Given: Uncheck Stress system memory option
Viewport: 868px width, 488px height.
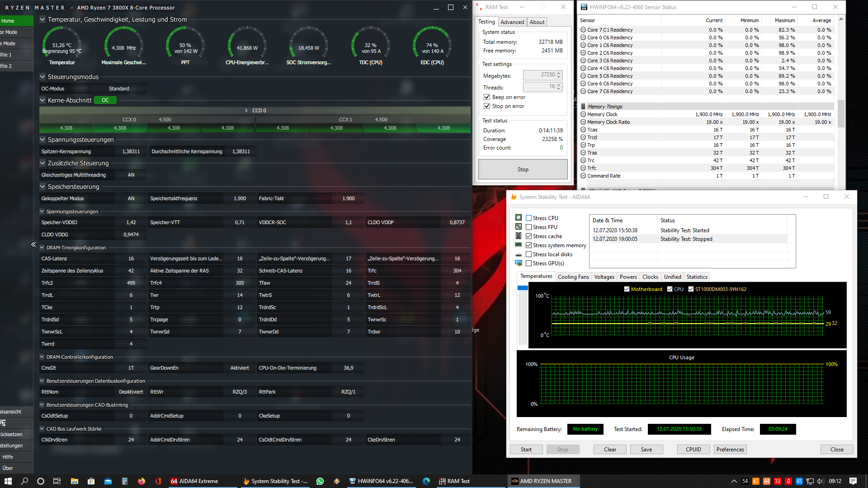Looking at the screenshot, I should 528,245.
